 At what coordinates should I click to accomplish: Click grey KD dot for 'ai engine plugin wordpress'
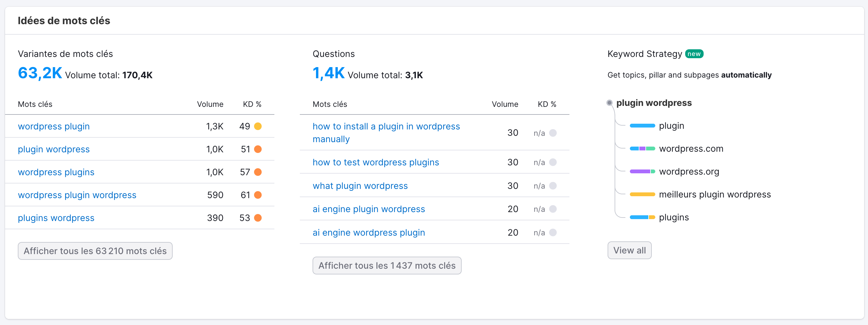point(553,209)
